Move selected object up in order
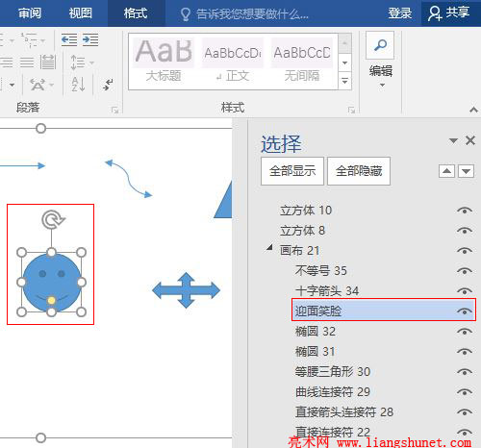 click(x=446, y=171)
